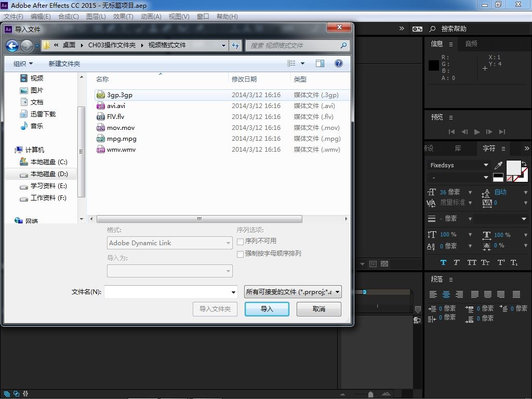Click the white fill color swatch

tap(513, 168)
